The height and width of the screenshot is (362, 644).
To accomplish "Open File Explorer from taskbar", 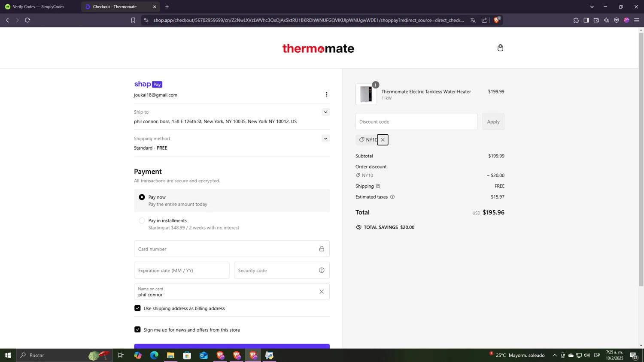I will coord(170,355).
